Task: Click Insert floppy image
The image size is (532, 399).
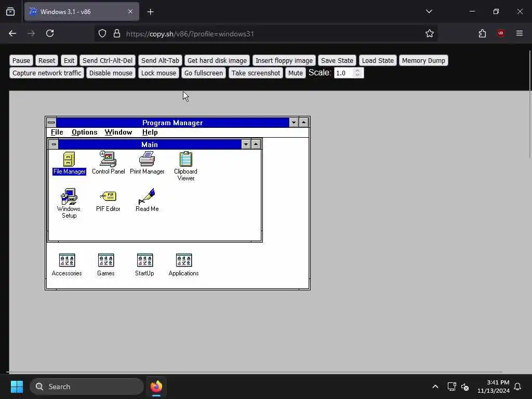Action: pos(284,60)
